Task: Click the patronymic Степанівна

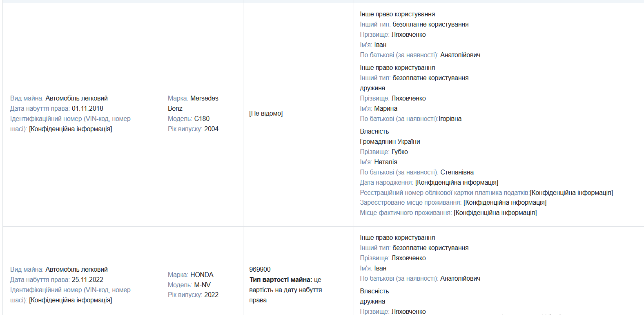Action: 457,172
